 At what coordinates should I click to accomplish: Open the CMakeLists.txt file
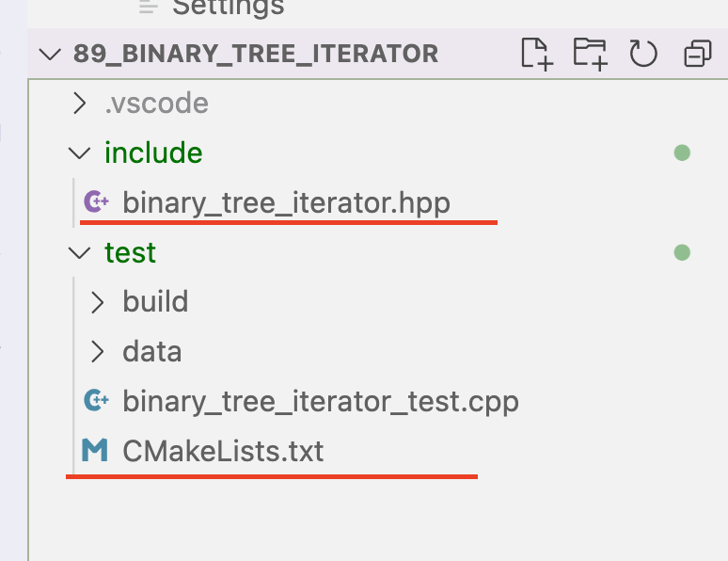point(223,451)
